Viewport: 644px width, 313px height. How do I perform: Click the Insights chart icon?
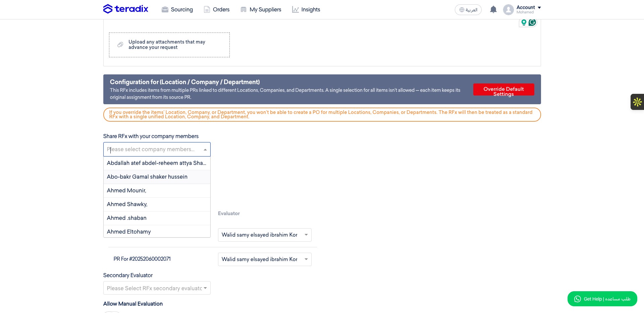[x=295, y=9]
